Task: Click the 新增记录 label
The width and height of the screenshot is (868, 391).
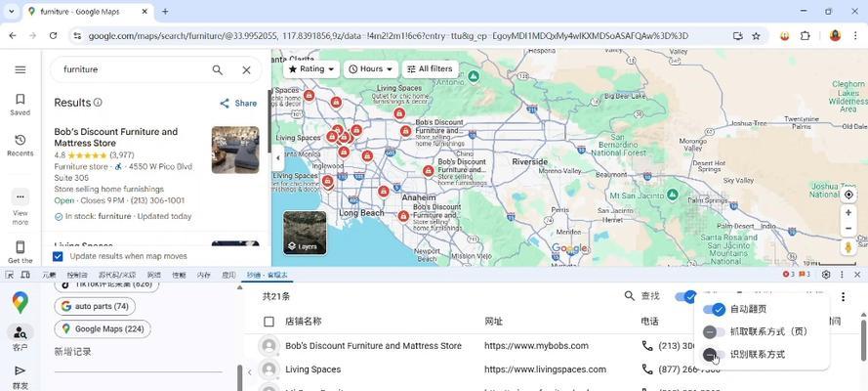Action: tap(72, 352)
